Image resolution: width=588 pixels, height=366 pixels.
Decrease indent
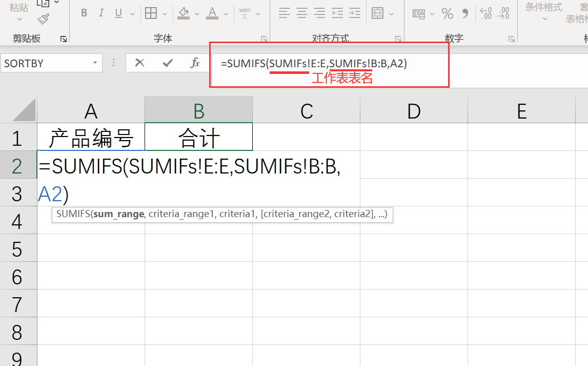click(x=337, y=13)
